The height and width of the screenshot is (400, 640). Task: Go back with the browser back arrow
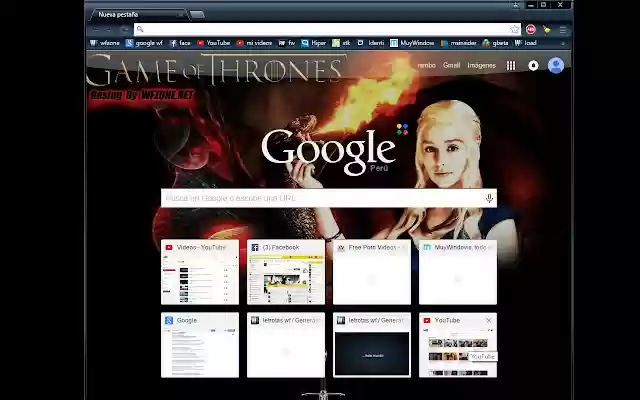96,30
